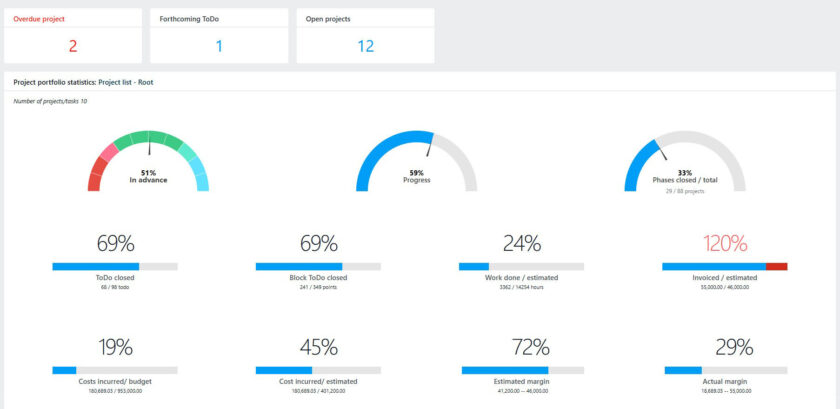Click the Cost incurred/ estimated bar
The width and height of the screenshot is (840, 409).
tap(318, 370)
